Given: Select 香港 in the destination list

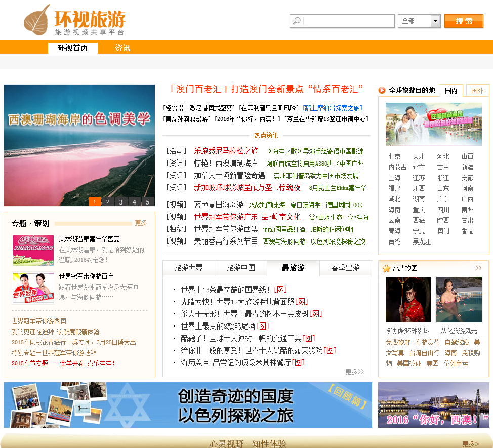Looking at the screenshot, I should point(467,231).
